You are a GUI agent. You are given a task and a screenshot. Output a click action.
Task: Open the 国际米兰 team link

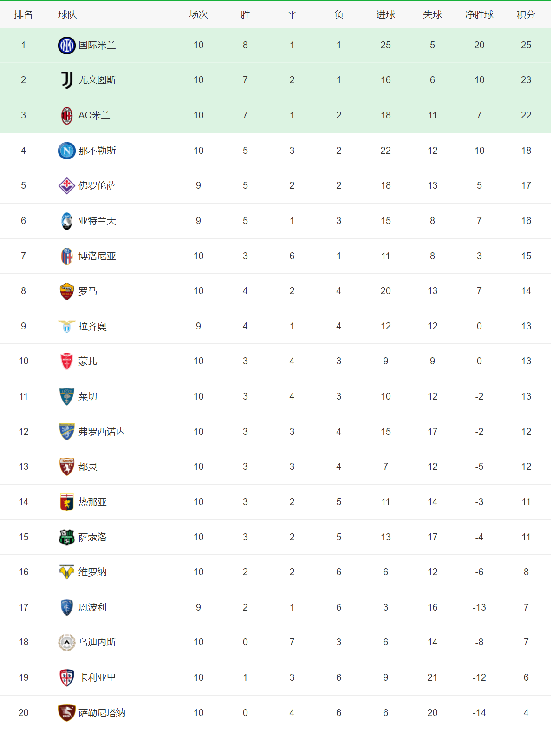[97, 45]
